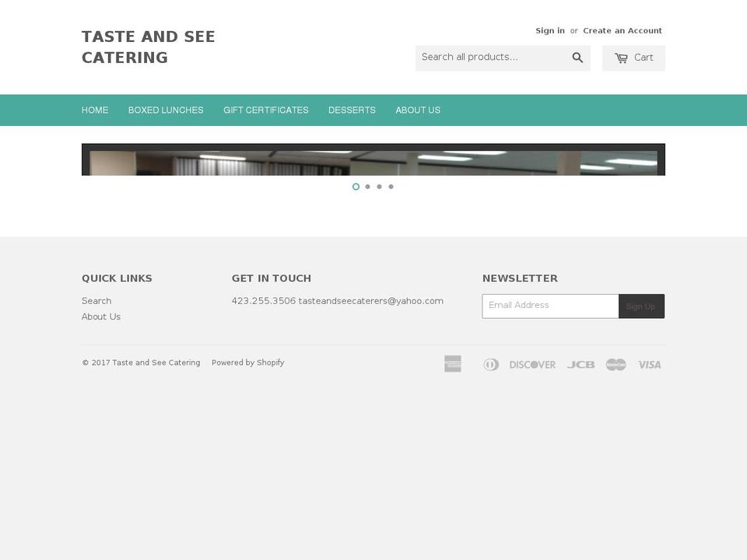Click Powered by Shopify link
This screenshot has height=560, width=747.
pos(247,362)
